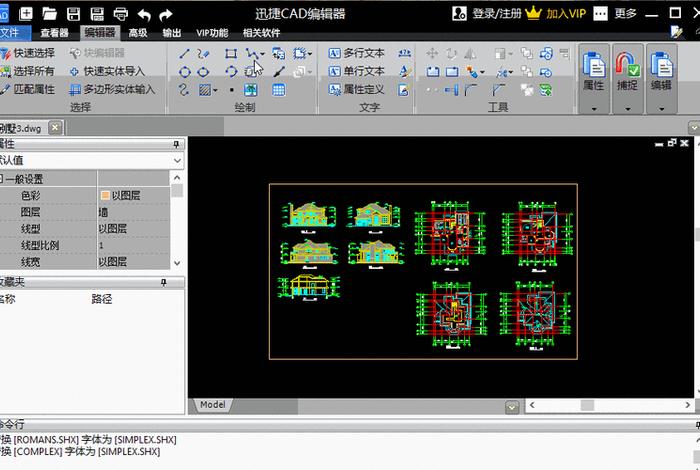Click the dimension text icon in 文字 group
The image size is (700, 470).
[404, 54]
